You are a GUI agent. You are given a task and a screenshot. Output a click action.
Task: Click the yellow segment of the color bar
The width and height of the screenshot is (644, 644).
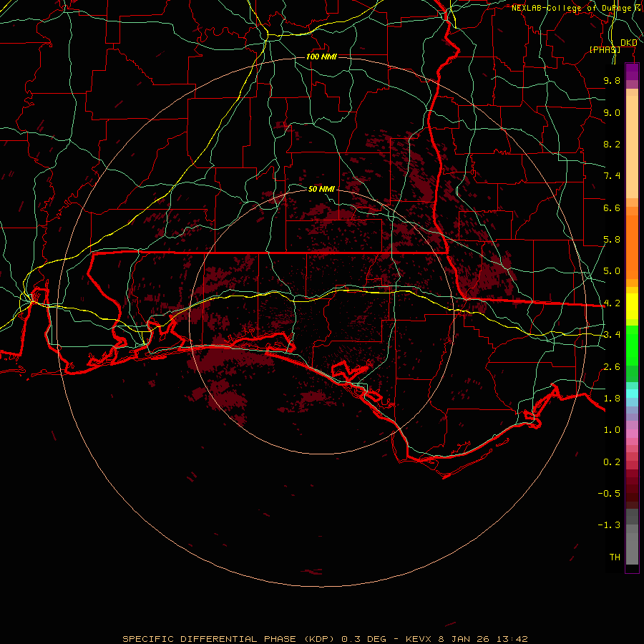pos(632,306)
